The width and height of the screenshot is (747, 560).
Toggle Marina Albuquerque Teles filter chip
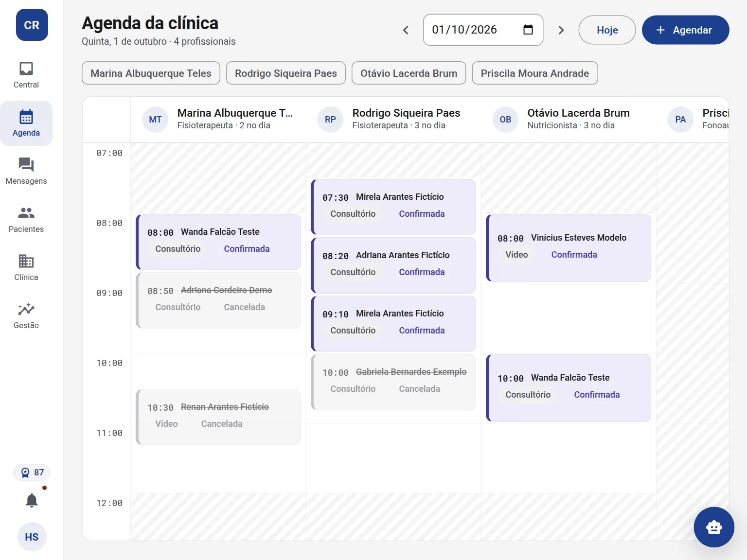click(x=151, y=73)
